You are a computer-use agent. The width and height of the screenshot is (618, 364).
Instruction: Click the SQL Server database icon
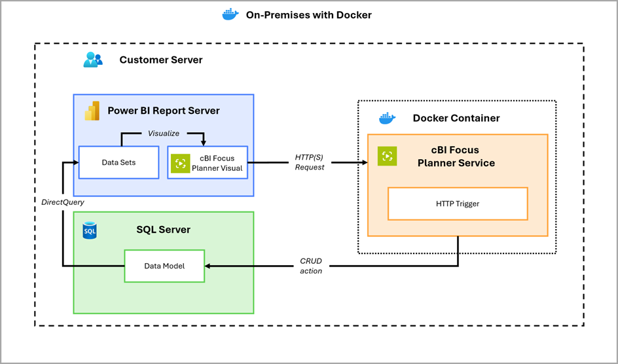(x=90, y=230)
